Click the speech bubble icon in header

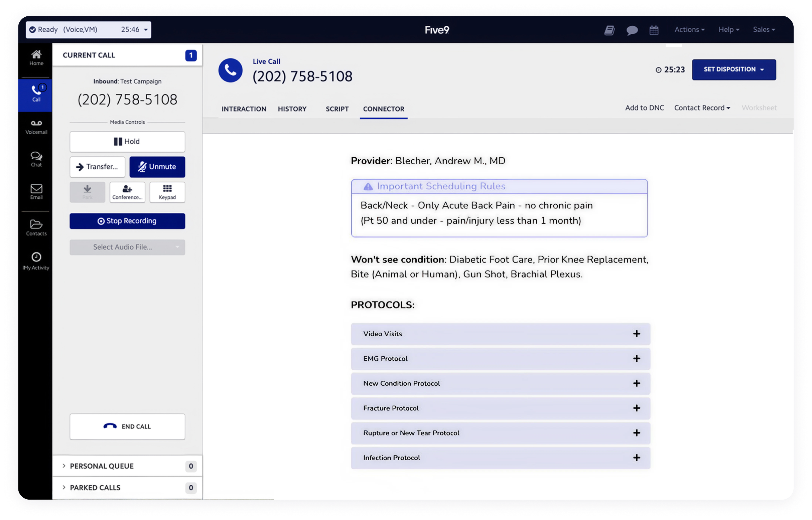632,30
